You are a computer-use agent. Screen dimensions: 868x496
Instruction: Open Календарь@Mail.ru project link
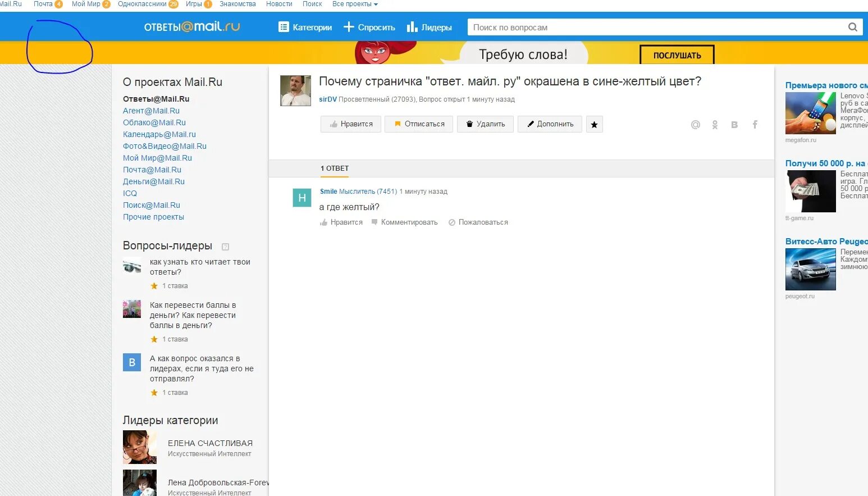pyautogui.click(x=159, y=134)
